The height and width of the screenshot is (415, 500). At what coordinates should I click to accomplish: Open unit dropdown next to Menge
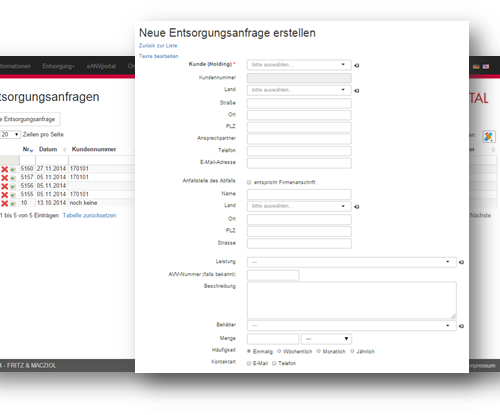tap(326, 339)
